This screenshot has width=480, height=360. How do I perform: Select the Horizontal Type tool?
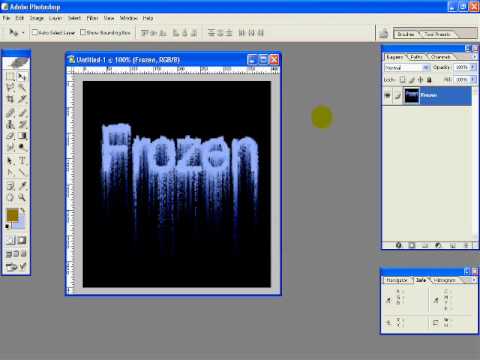[22, 161]
